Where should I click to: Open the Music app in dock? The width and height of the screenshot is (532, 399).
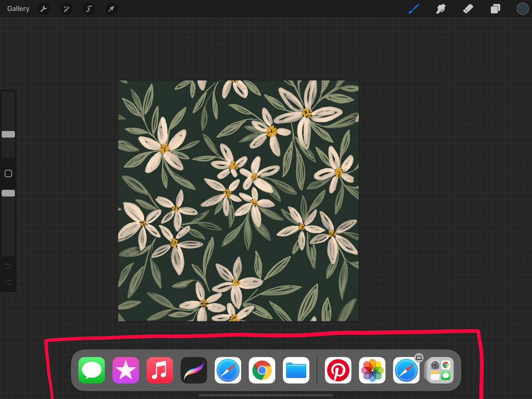[160, 370]
